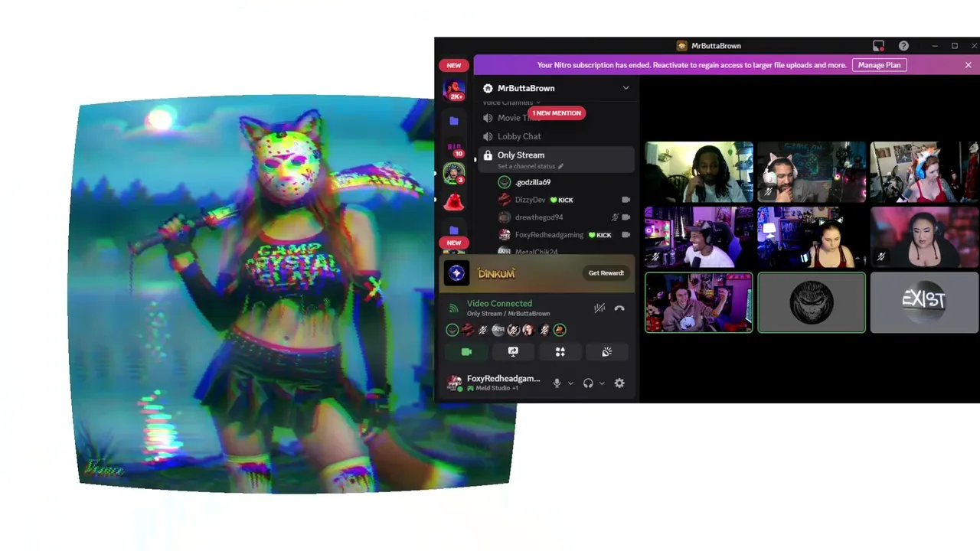Click Video Connected status text
Viewport: 980px width, 551px height.
[499, 304]
